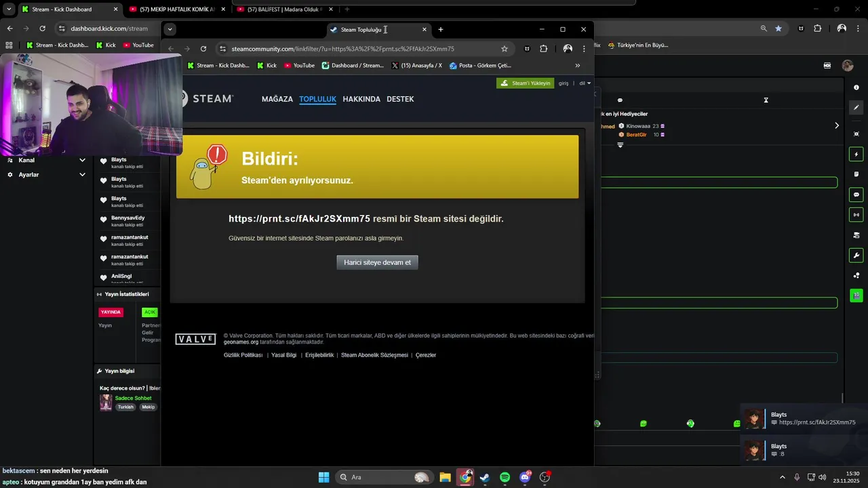Image resolution: width=868 pixels, height=488 pixels.
Task: Open profile avatar in Steam browser window
Action: (x=568, y=49)
